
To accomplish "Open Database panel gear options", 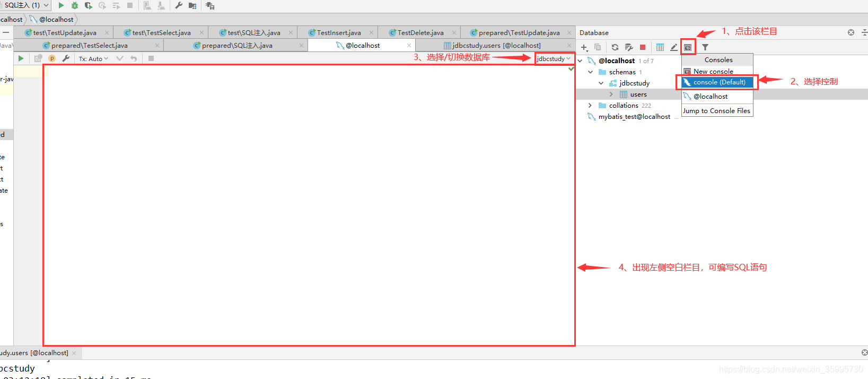I will click(851, 32).
